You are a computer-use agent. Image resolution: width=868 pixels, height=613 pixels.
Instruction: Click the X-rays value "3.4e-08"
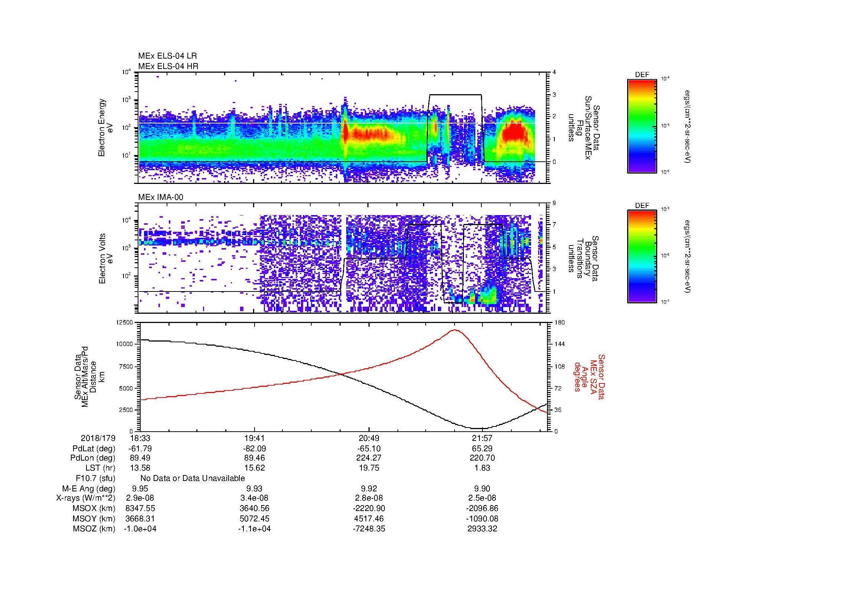point(255,498)
